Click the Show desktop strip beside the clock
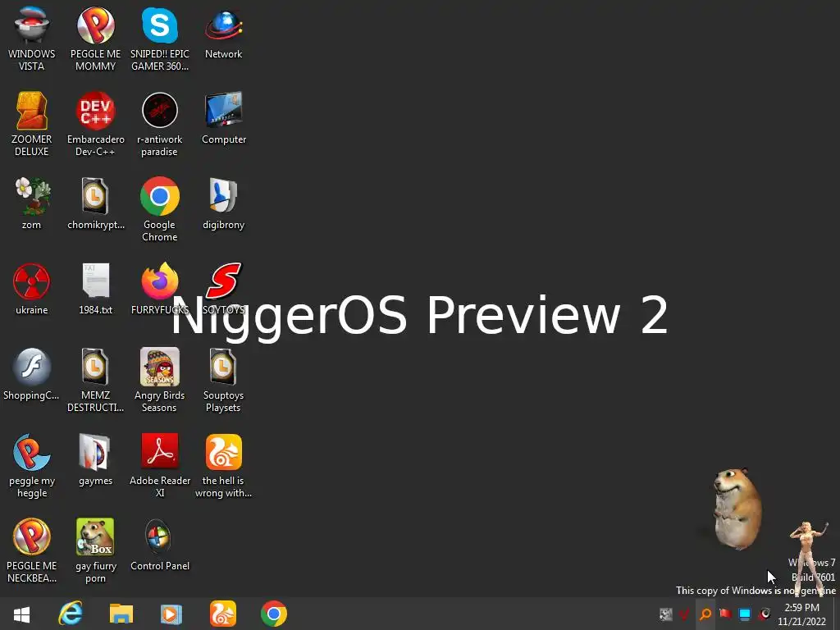840x630 pixels. pyautogui.click(x=837, y=614)
